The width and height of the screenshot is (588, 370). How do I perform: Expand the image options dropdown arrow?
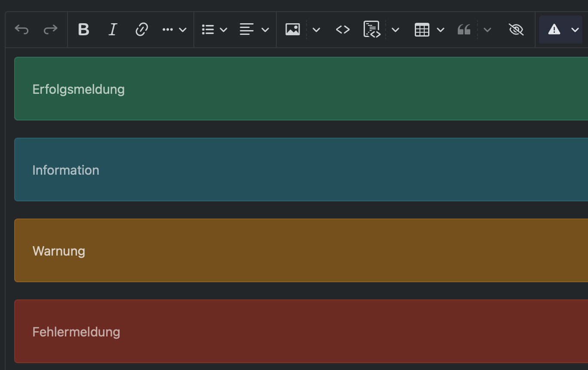316,30
